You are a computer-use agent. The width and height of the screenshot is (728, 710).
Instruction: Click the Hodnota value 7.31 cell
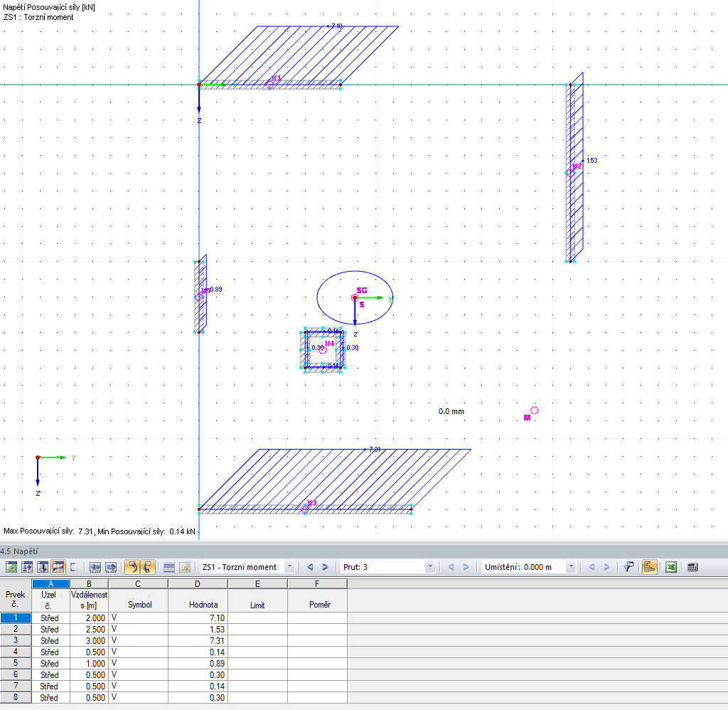198,641
